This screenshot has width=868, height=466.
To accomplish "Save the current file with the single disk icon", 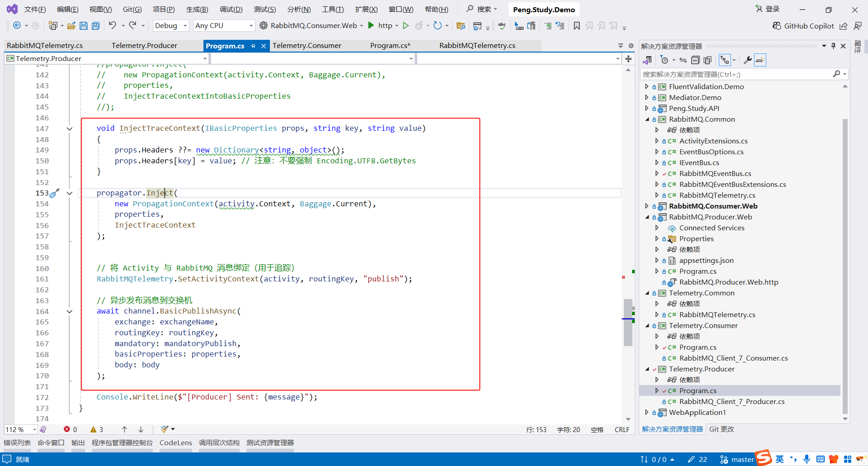I will click(83, 26).
